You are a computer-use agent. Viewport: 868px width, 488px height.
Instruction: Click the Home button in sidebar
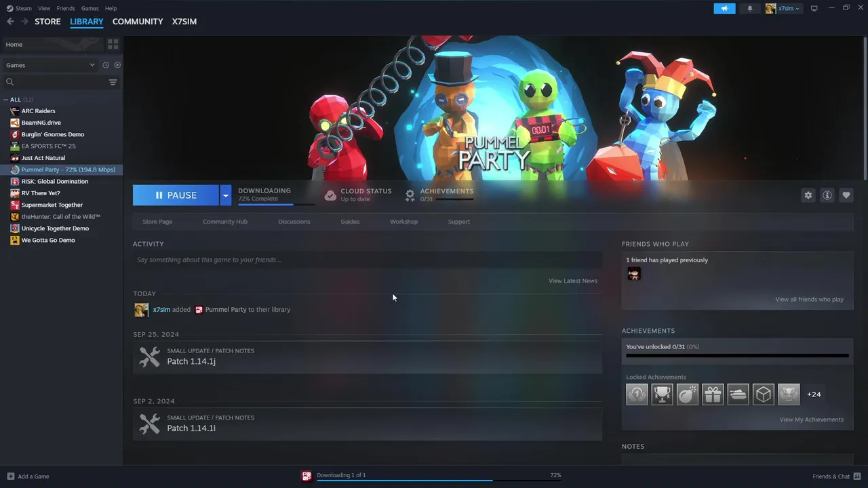click(52, 45)
